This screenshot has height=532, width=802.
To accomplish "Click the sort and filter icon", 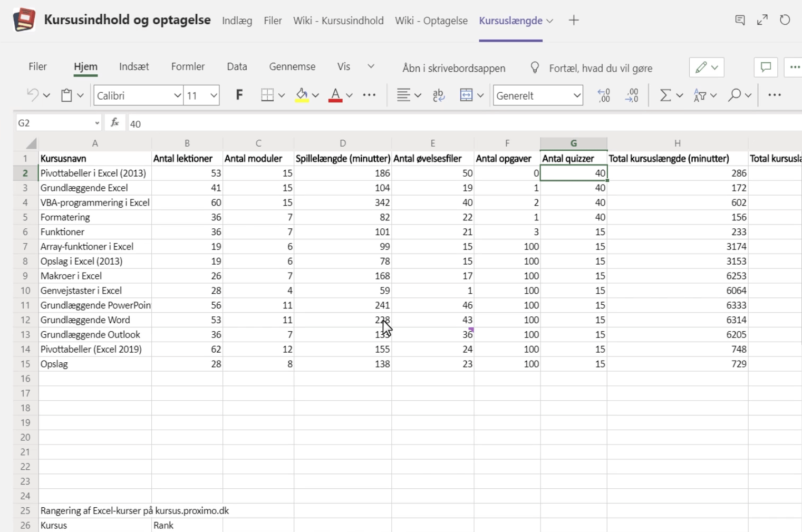I will 700,95.
